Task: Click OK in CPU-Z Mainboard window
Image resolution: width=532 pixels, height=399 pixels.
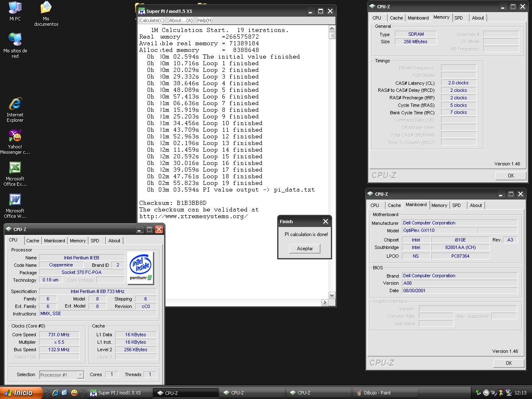Action: pos(509,363)
